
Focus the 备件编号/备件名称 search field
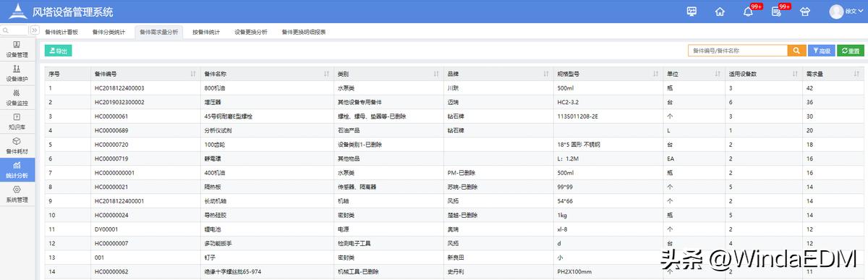pos(737,51)
